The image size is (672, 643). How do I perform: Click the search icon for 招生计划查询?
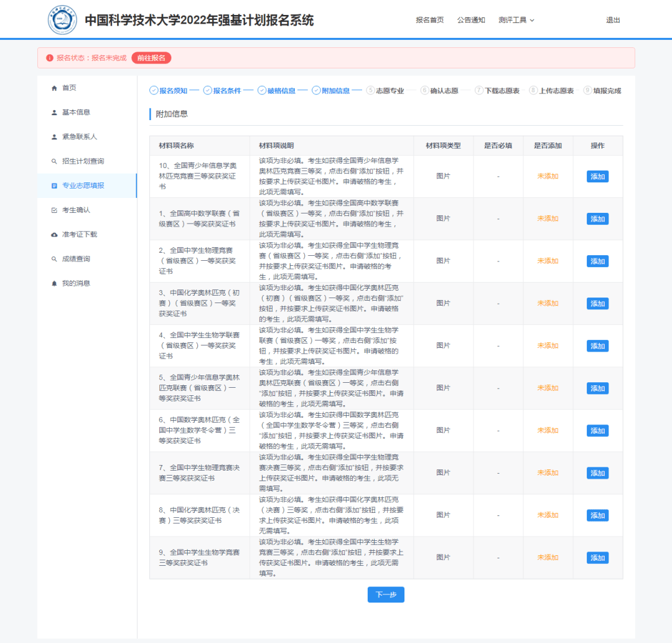[x=54, y=162]
